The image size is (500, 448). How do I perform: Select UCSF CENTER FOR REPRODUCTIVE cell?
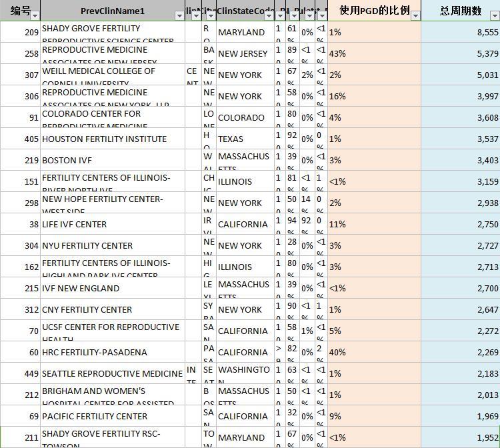click(113, 331)
